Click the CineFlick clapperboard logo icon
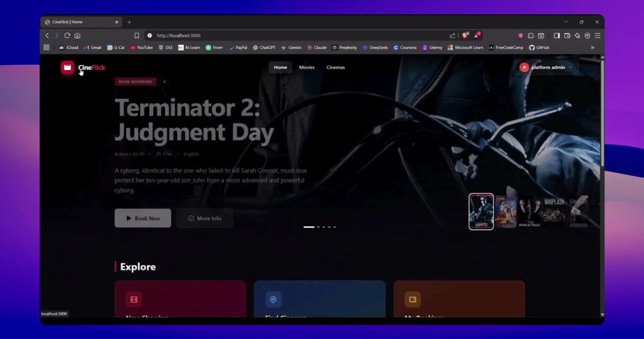This screenshot has height=339, width=644. tap(67, 68)
